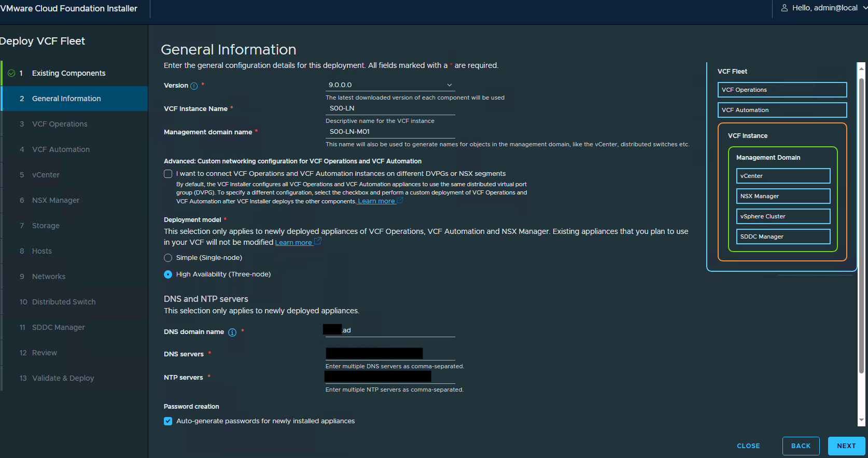The image size is (868, 458).
Task: Select Simple (Single-node) deployment model
Action: [x=168, y=258]
